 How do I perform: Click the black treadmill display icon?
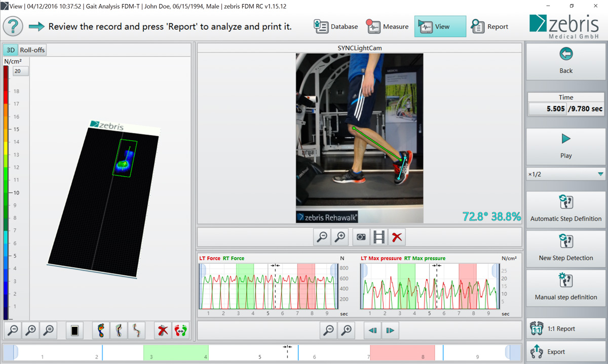74,330
